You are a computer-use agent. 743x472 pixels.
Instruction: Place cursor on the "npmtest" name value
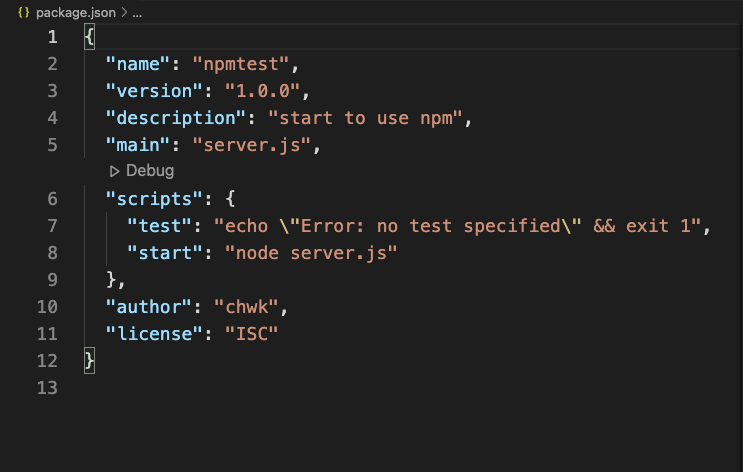coord(246,64)
